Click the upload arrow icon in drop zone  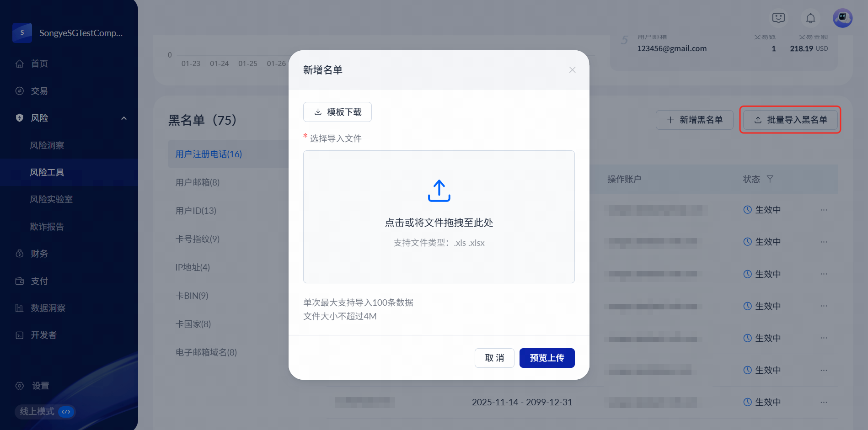439,191
